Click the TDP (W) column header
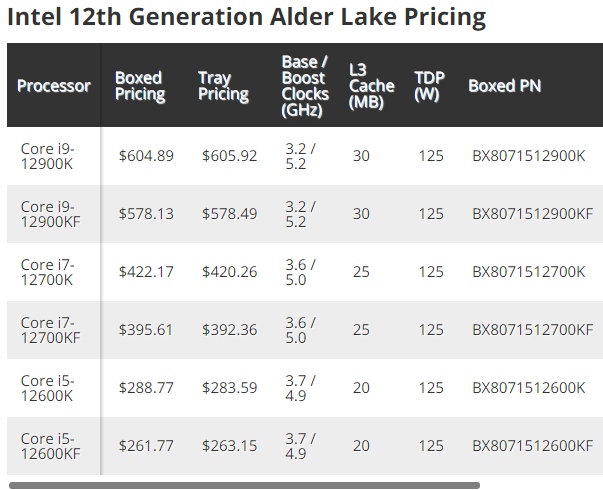Screen dimensions: 603x490 pyautogui.click(x=430, y=86)
